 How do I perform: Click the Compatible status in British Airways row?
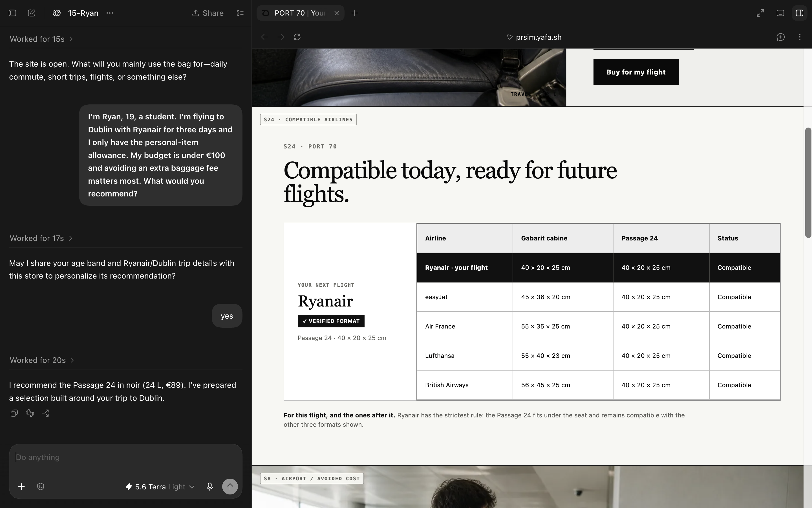point(745,385)
